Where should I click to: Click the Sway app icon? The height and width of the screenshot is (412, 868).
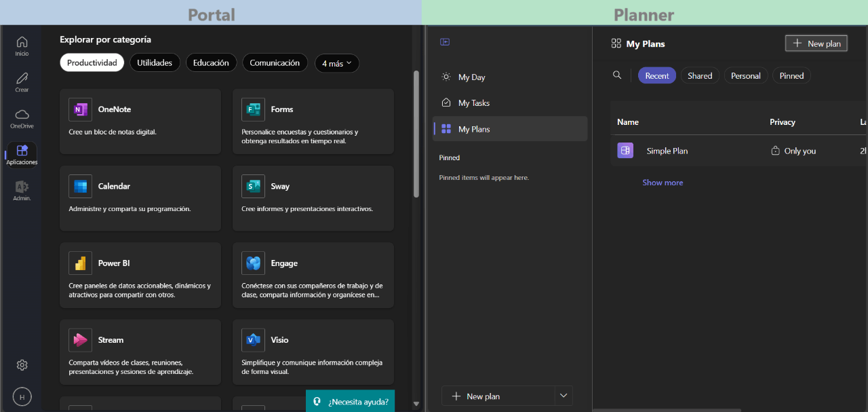(x=253, y=186)
